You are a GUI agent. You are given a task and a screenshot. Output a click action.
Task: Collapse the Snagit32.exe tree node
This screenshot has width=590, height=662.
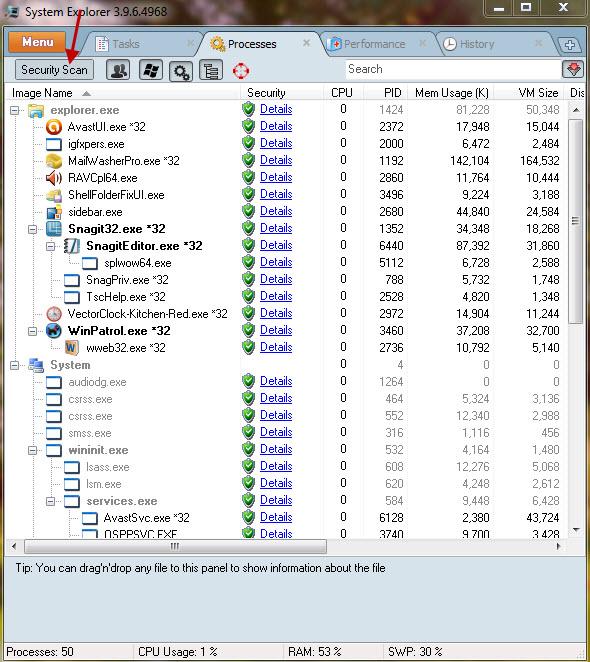click(33, 229)
